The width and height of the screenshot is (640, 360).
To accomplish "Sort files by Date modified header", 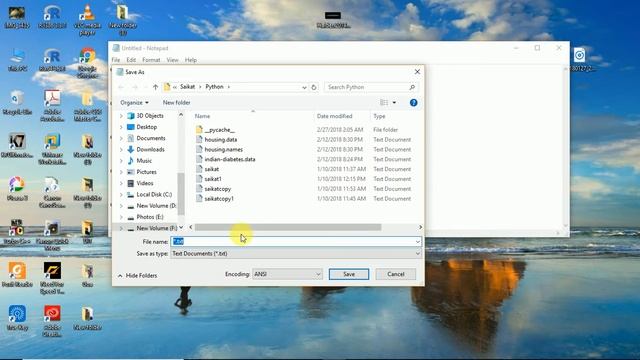I will 334,116.
